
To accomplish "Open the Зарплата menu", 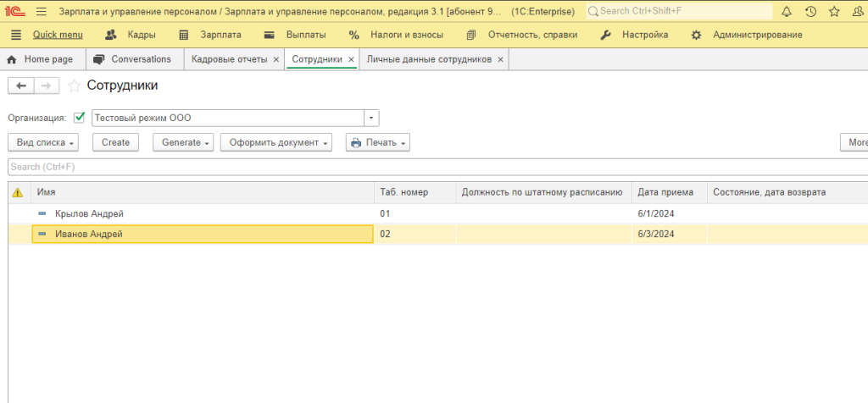I will click(211, 35).
